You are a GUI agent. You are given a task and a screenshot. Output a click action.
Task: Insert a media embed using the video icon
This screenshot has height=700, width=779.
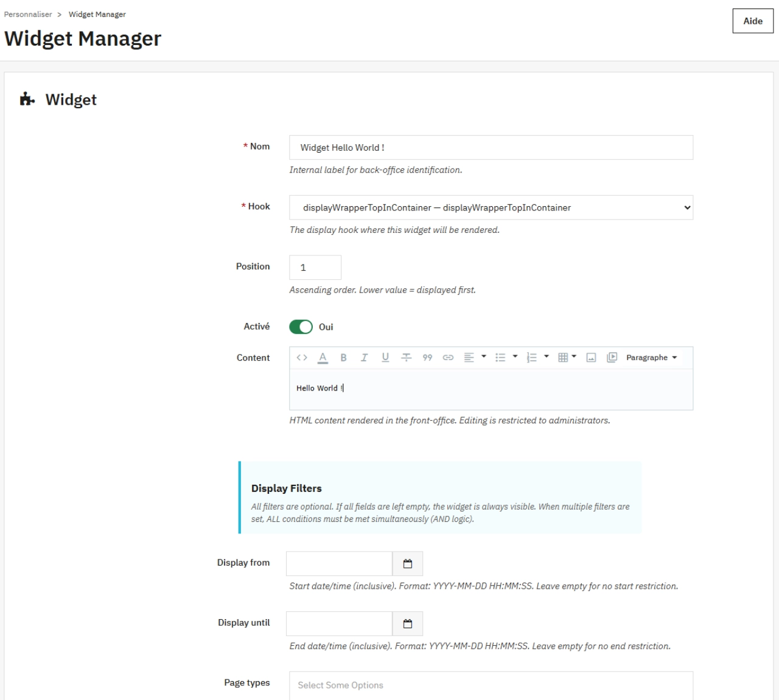coord(612,358)
